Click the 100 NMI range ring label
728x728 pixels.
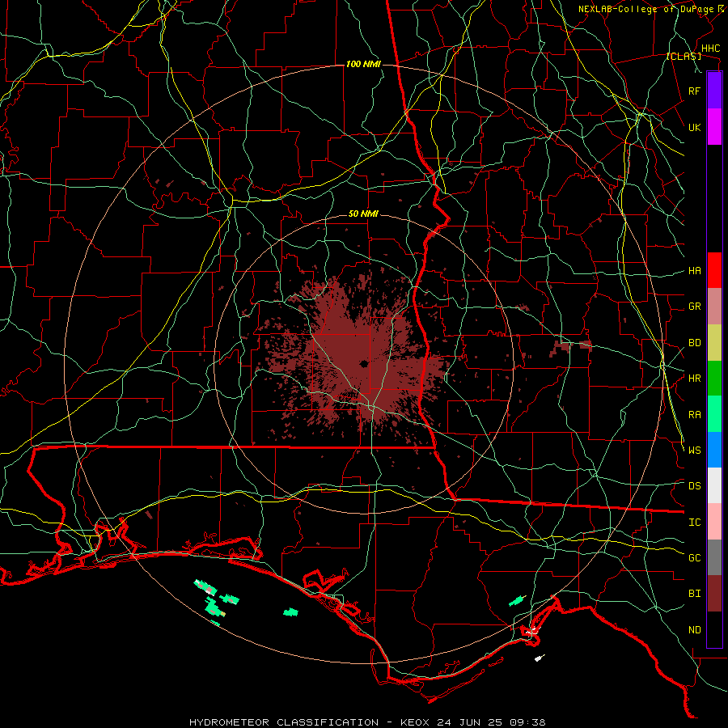[x=363, y=64]
